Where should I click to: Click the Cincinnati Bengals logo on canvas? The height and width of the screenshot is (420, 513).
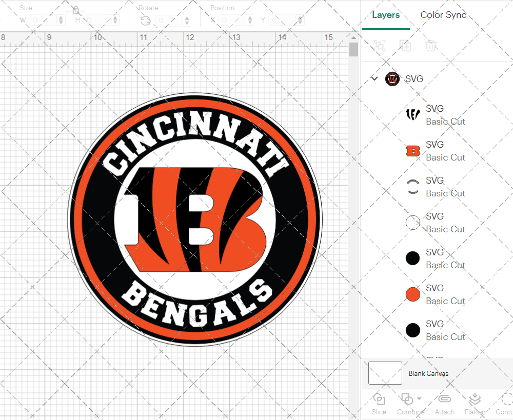tap(195, 219)
